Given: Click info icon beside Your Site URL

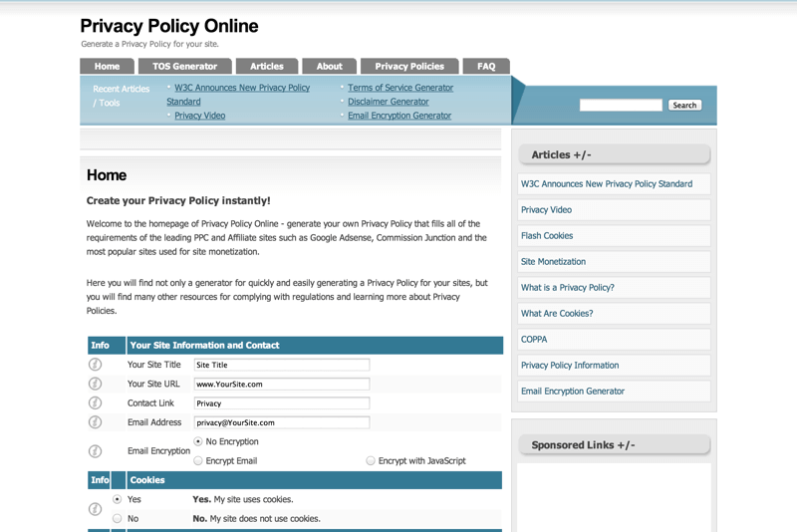Looking at the screenshot, I should click(x=95, y=384).
